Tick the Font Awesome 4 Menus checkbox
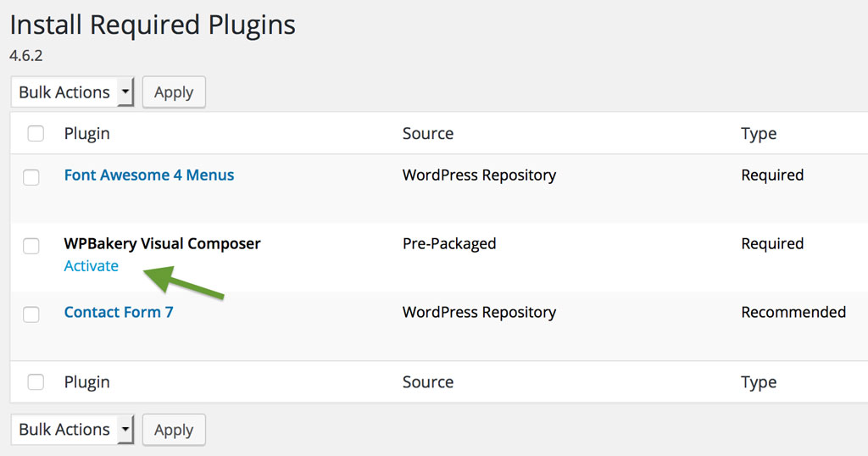The width and height of the screenshot is (868, 456). 31,177
